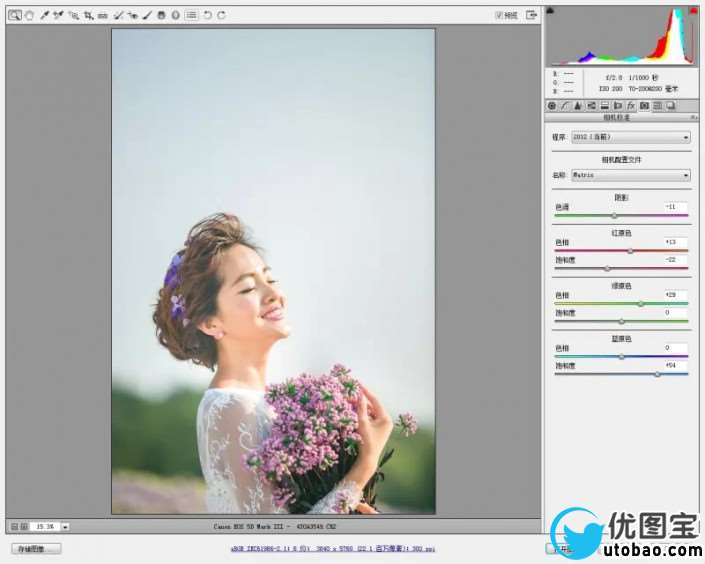705x564 pixels.
Task: Toggle highlight clipping warning in histogram
Action: (692, 11)
